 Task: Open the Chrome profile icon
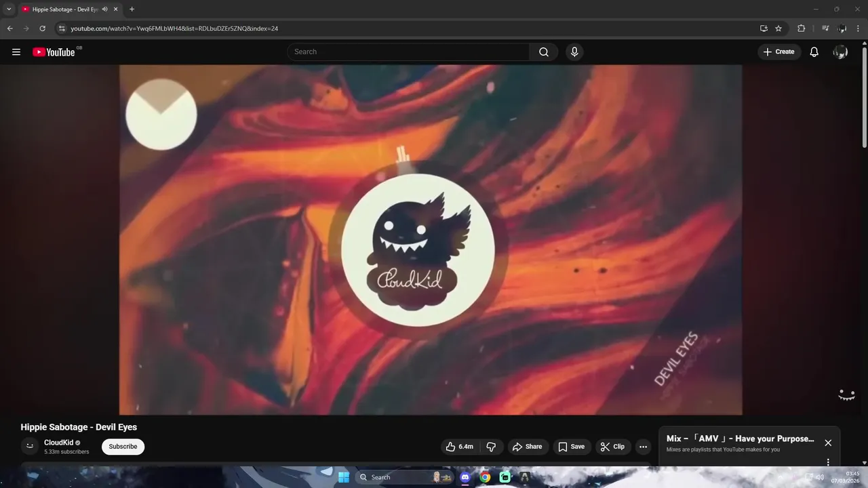(842, 28)
